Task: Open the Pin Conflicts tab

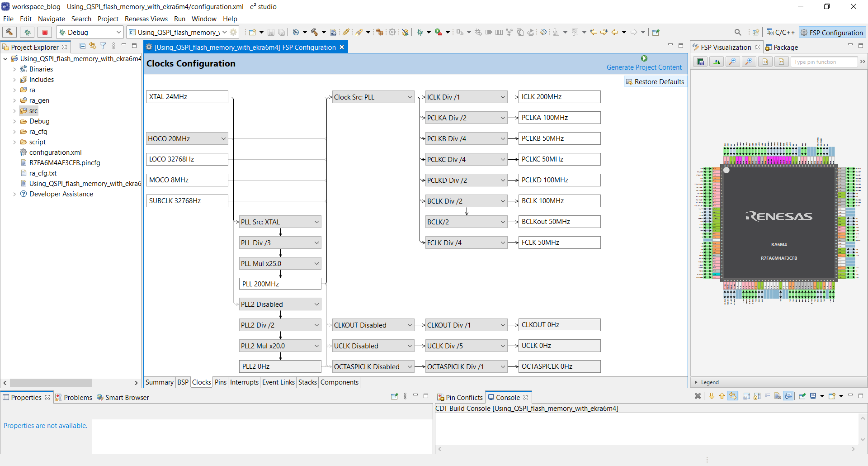Action: pyautogui.click(x=460, y=397)
